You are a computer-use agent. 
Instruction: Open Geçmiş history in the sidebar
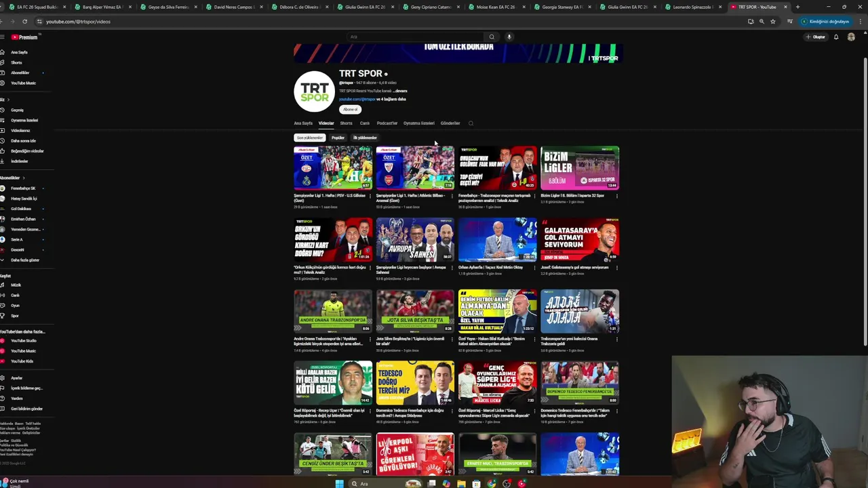[x=17, y=110]
